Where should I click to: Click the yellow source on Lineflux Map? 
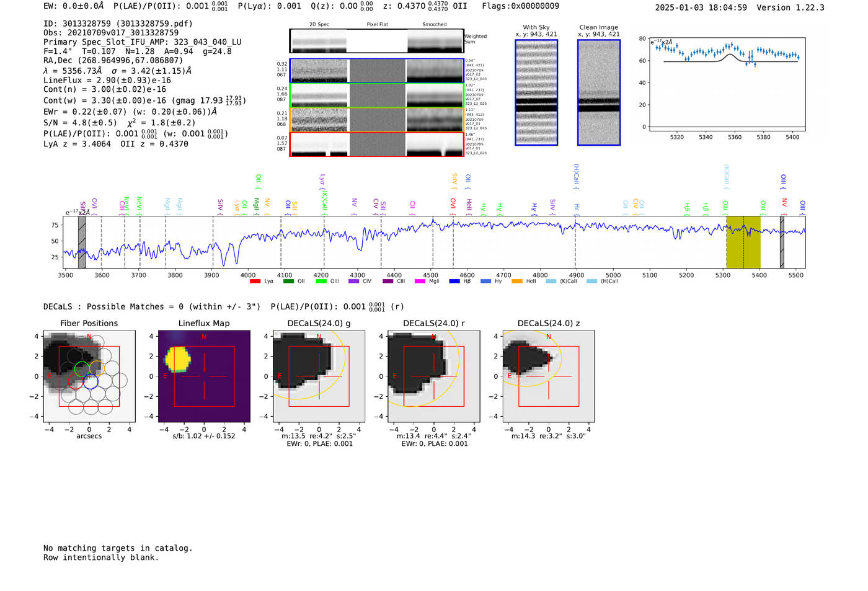click(x=179, y=358)
